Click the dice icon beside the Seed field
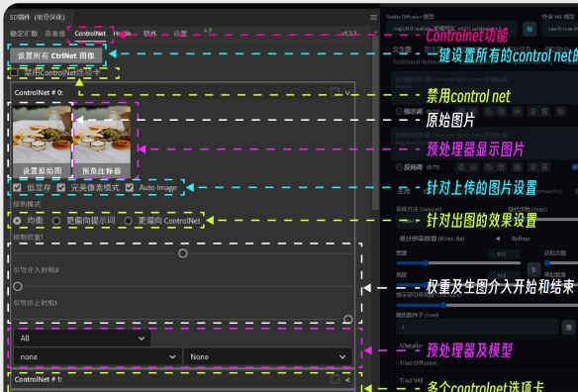578x392 pixels. [569, 327]
